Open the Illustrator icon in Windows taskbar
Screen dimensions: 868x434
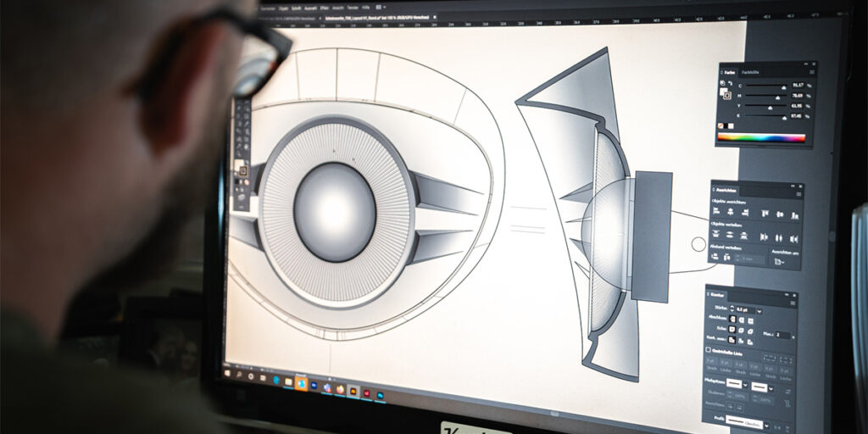pos(353,392)
